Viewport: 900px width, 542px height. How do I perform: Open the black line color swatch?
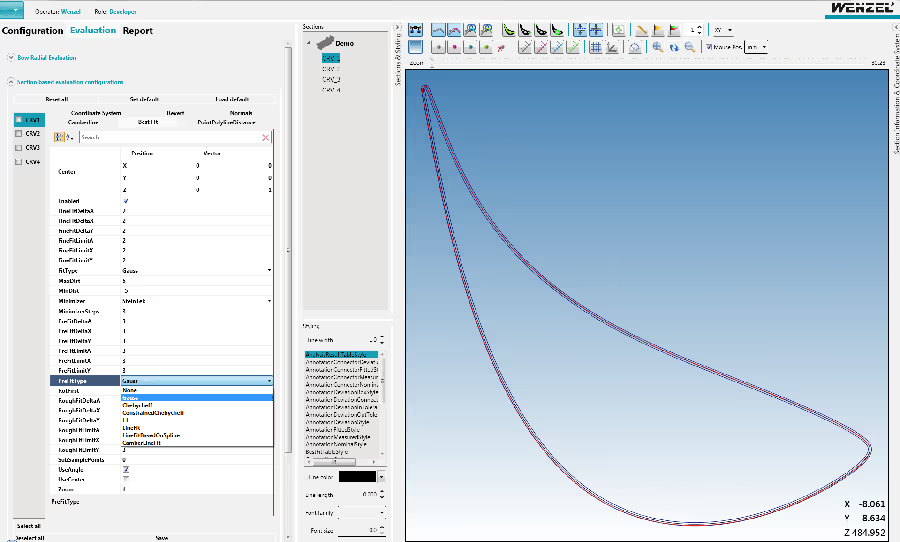[356, 477]
